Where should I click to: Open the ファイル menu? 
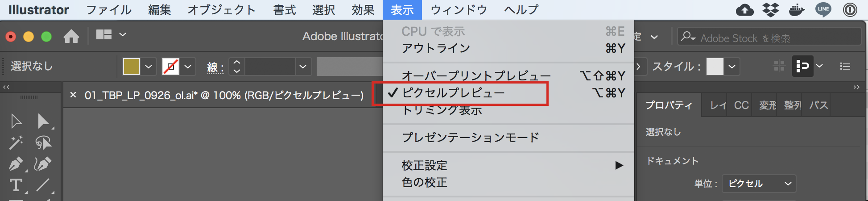coord(109,10)
